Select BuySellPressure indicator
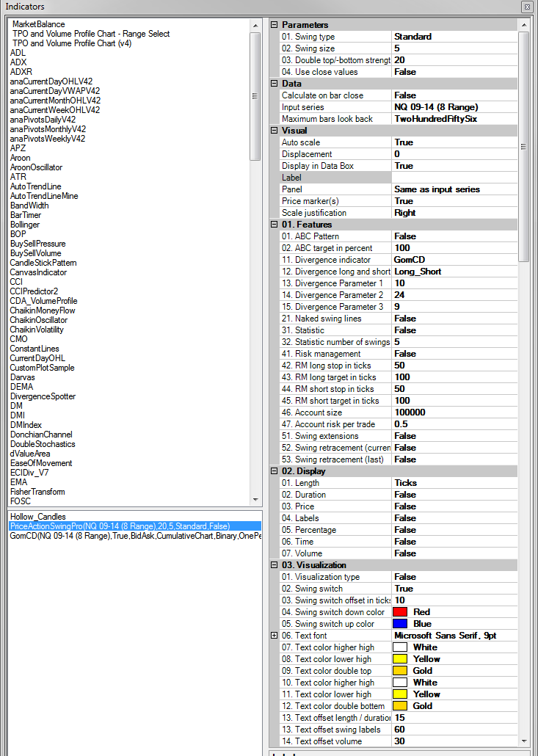This screenshot has height=756, width=538. [x=37, y=244]
